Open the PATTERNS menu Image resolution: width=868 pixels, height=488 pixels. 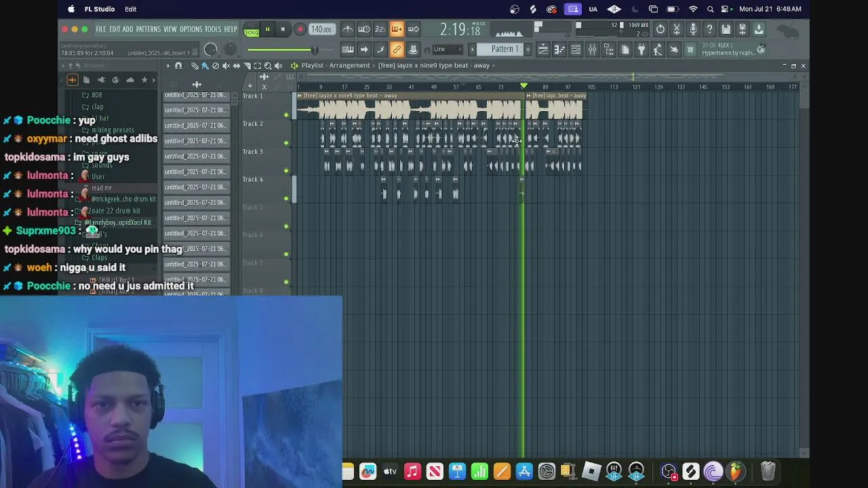(x=148, y=29)
